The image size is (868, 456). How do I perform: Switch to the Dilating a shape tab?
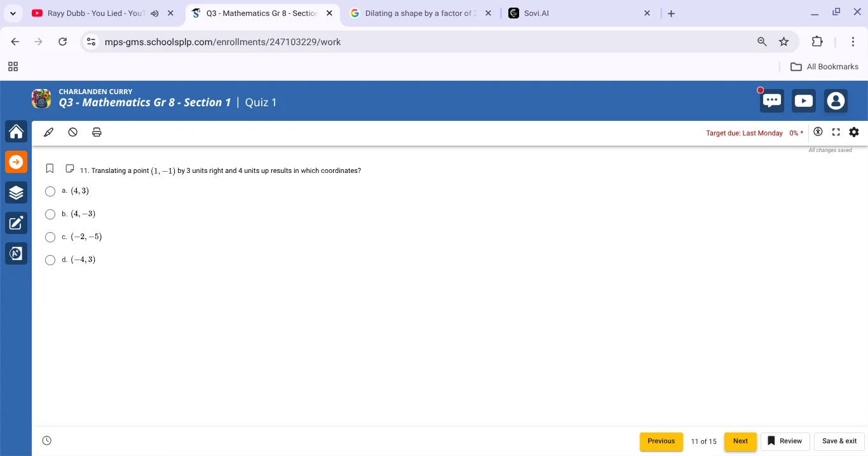pos(419,13)
